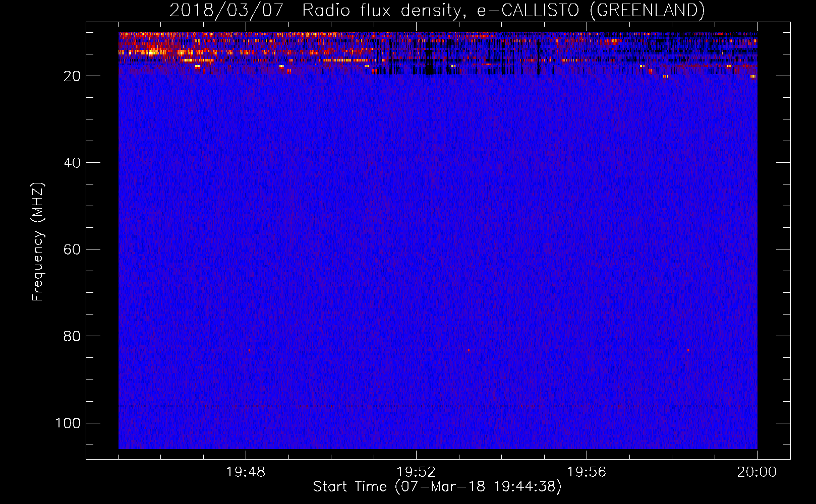
Task: Click the 60 frequency tick label
Action: pyautogui.click(x=72, y=249)
